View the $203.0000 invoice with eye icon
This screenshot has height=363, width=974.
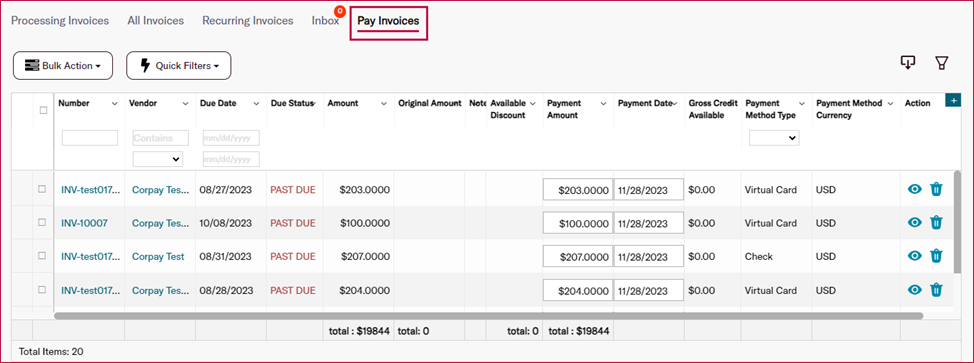click(914, 189)
